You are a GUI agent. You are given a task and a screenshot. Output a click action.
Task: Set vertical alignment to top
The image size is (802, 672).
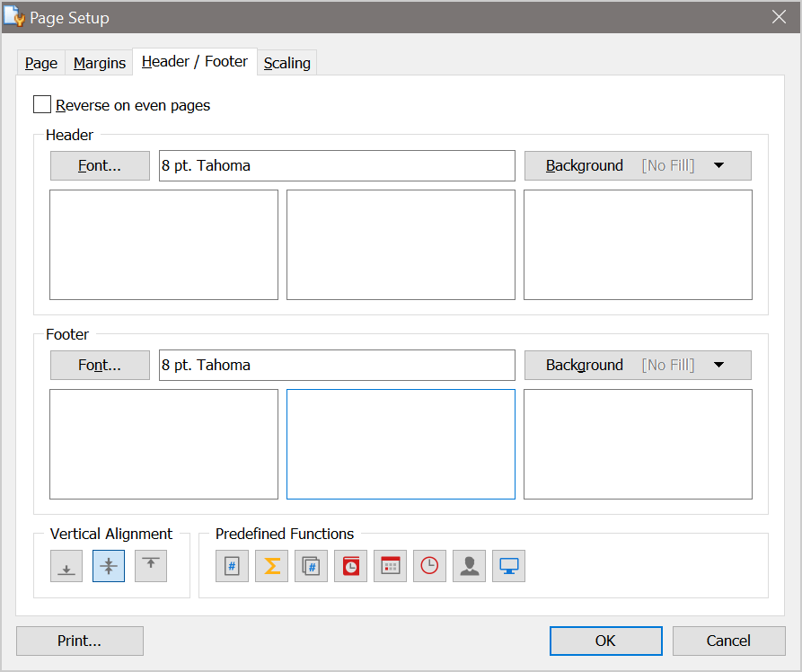click(x=150, y=566)
